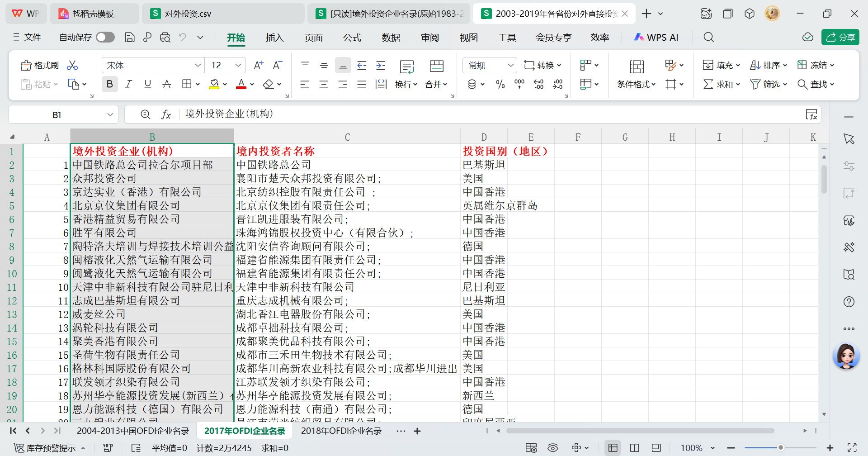
Task: Click the 查找 find button
Action: (x=816, y=84)
